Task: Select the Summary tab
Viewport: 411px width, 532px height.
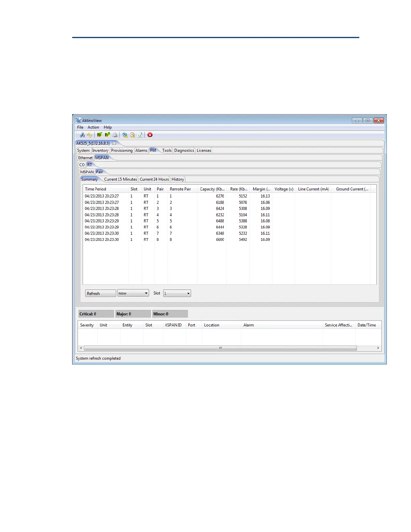Action: pos(89,179)
